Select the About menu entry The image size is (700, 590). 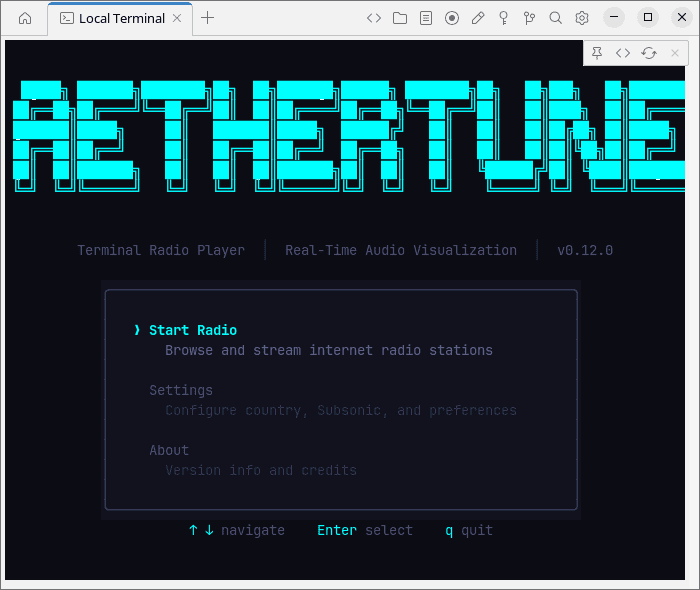[169, 450]
